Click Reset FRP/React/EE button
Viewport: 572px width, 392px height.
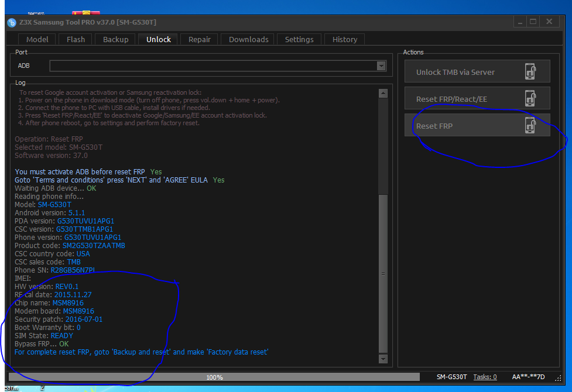tap(477, 98)
